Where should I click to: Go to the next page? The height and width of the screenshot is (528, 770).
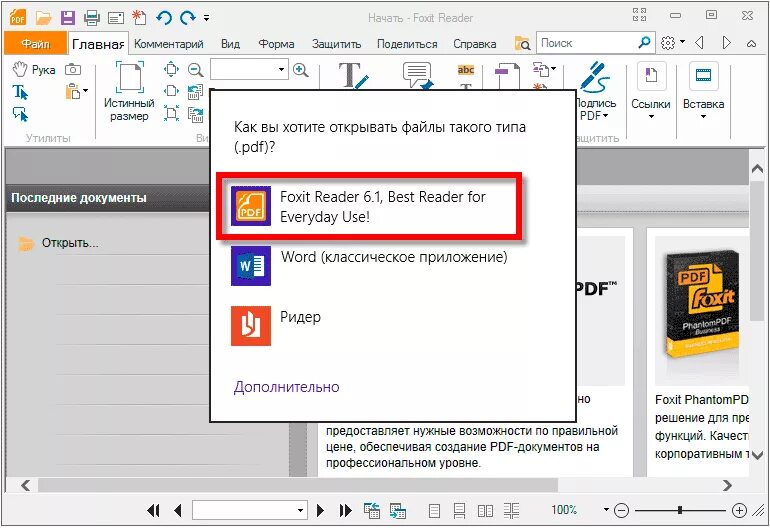[321, 511]
